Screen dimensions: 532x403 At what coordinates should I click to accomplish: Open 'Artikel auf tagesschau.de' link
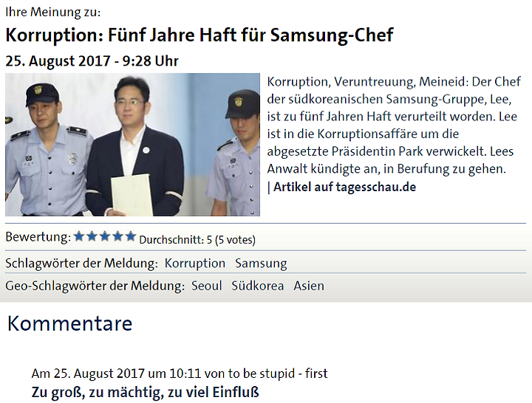tap(344, 187)
